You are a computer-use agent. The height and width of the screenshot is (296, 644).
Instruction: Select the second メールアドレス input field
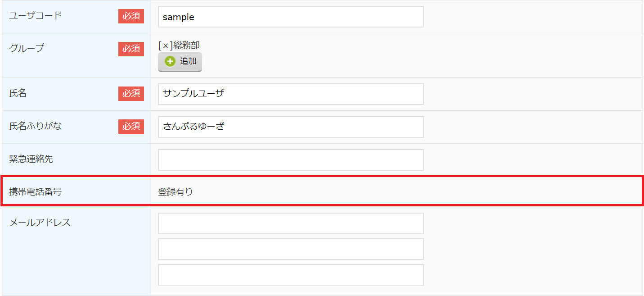click(291, 249)
